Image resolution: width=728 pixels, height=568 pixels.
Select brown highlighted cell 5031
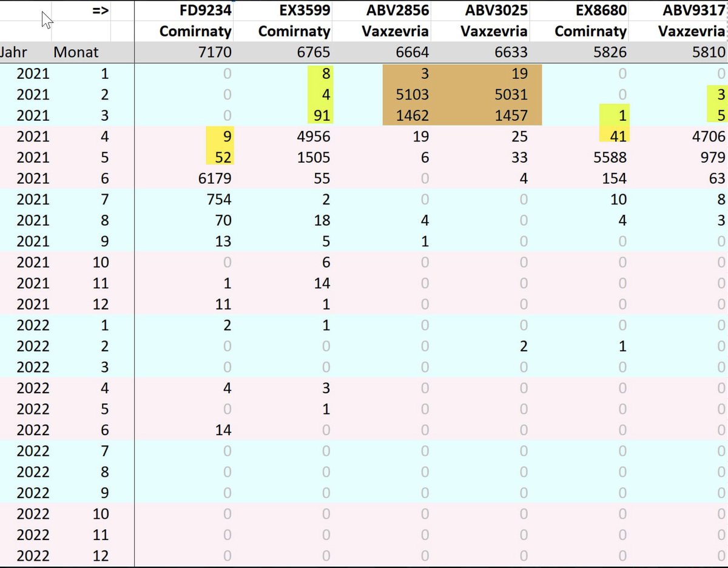point(511,95)
